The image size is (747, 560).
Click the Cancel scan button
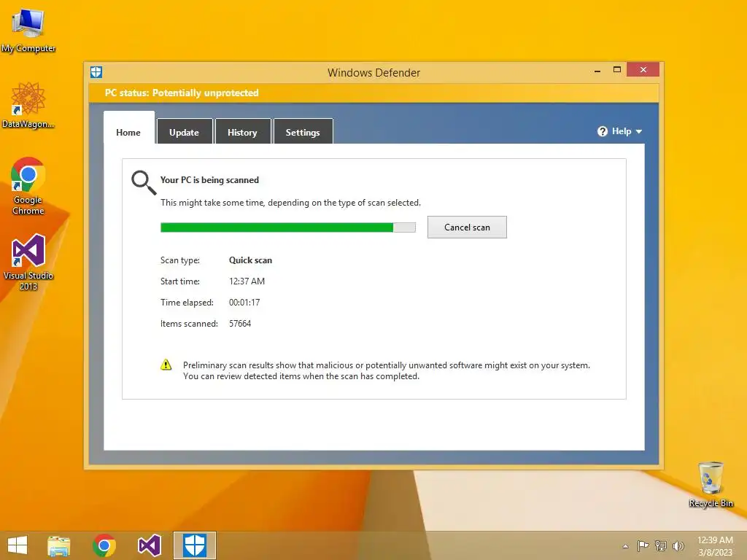point(467,227)
